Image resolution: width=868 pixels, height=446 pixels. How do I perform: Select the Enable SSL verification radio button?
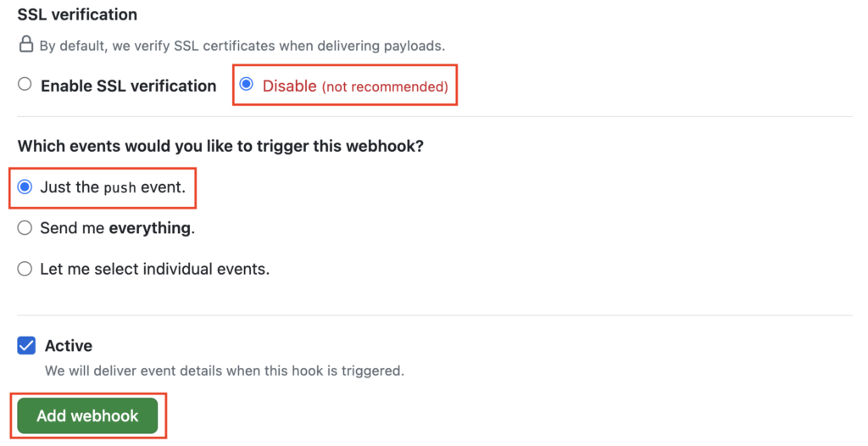[x=25, y=84]
